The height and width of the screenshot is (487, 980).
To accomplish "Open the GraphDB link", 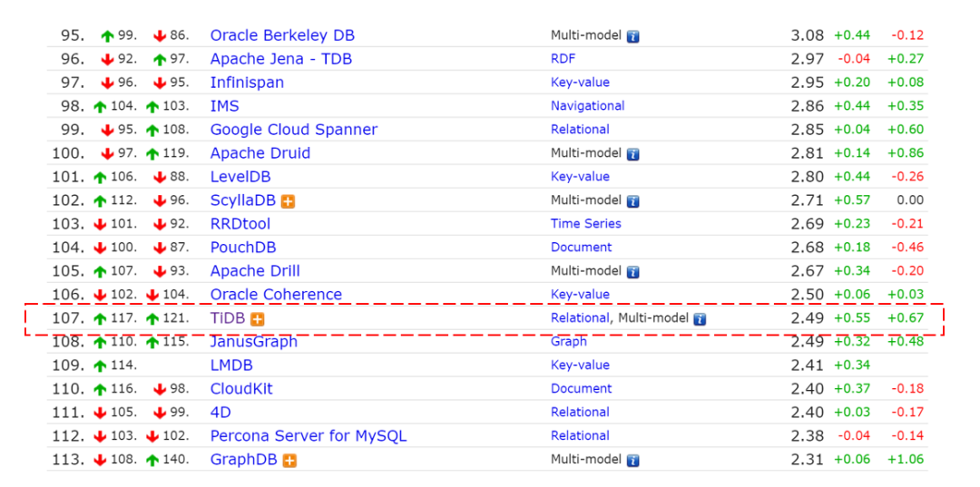I will tap(244, 460).
